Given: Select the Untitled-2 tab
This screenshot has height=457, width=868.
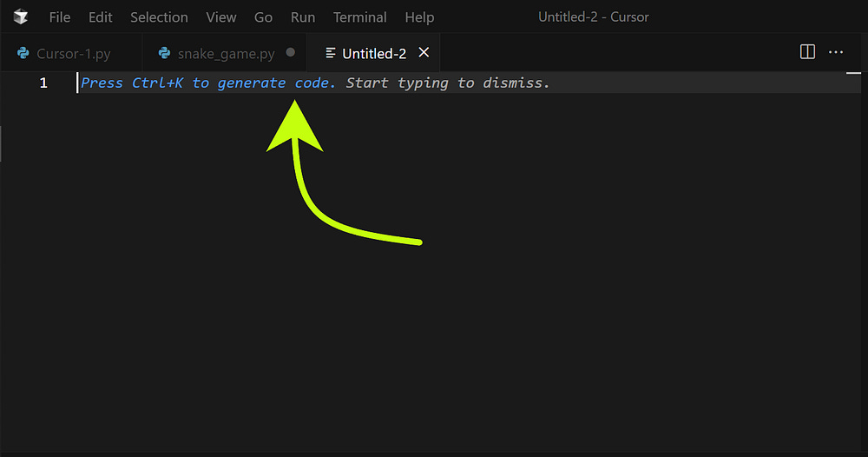Looking at the screenshot, I should [x=373, y=53].
